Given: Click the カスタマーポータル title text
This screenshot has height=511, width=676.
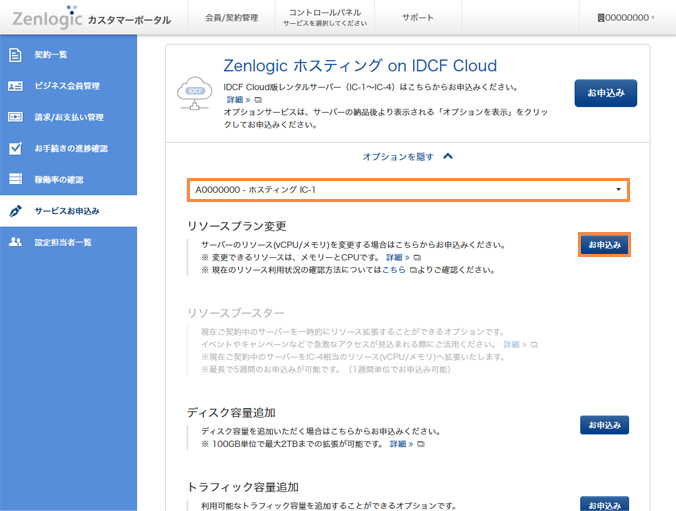Looking at the screenshot, I should tap(129, 20).
